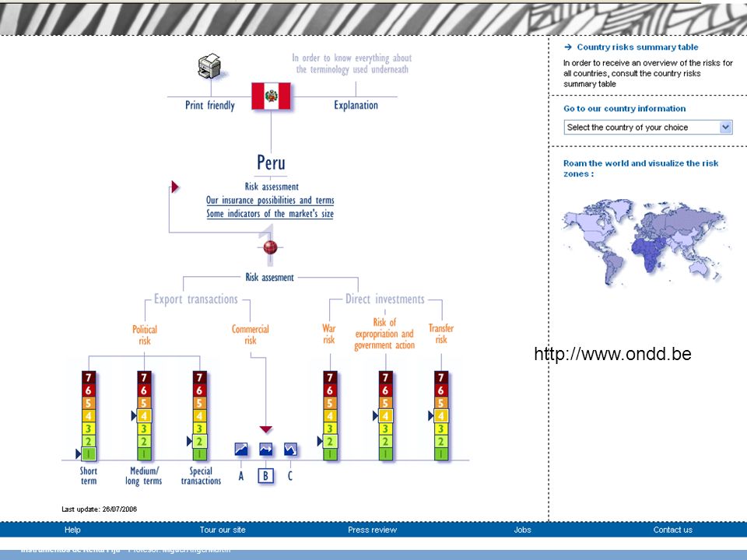Click the http://www.ondd.be URL text
Viewport: 747px width, 560px height.
tap(612, 354)
